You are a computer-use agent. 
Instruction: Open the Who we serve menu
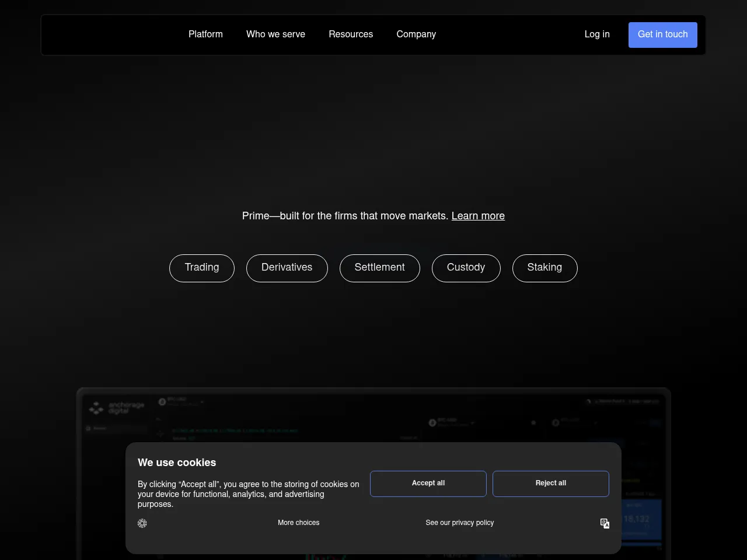tap(275, 34)
